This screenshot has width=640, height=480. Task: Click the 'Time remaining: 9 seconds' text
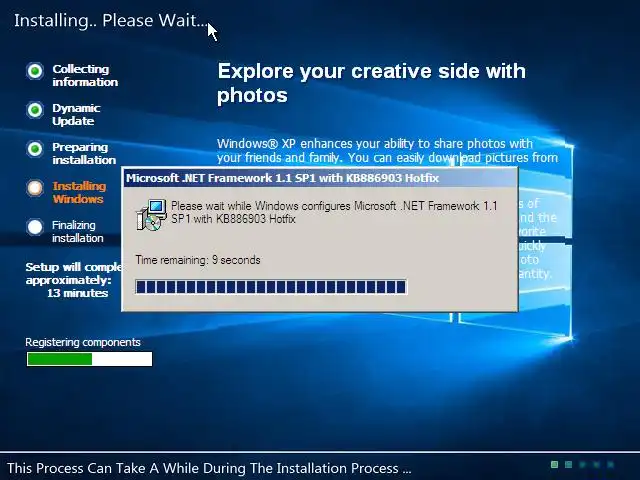click(x=198, y=260)
